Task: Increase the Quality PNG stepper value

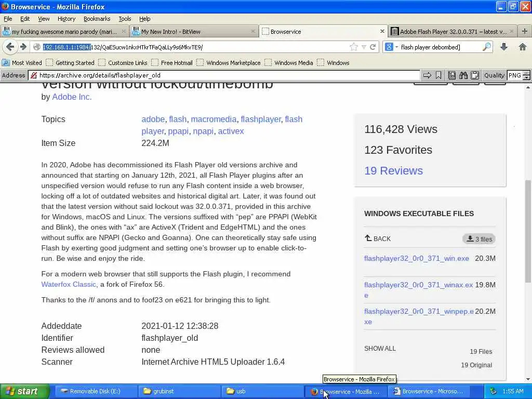Action: [x=527, y=73]
